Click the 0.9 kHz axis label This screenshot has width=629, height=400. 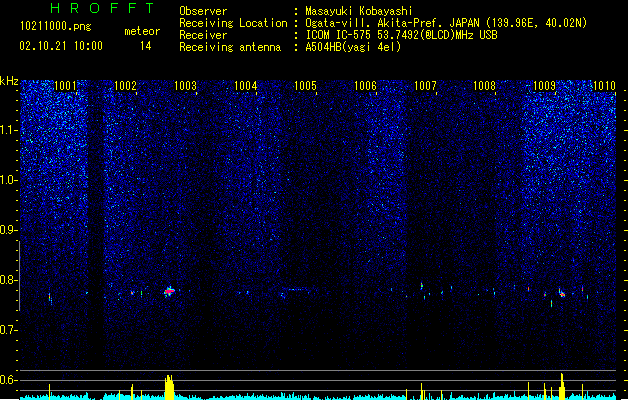8,230
